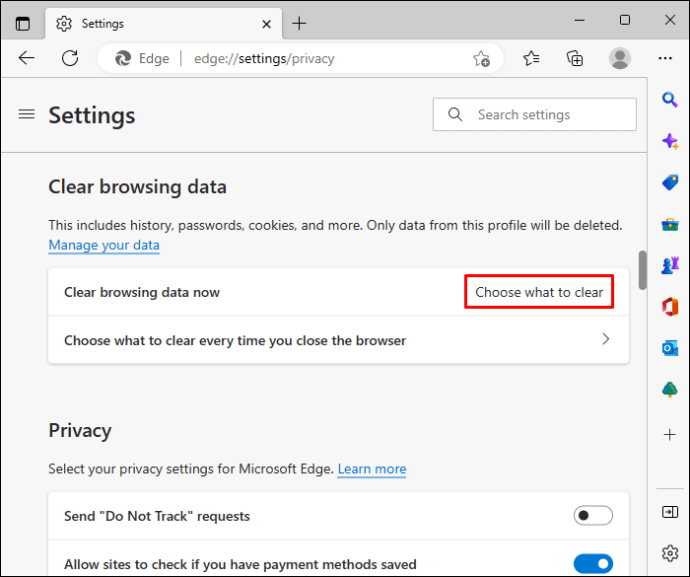
Task: Open the Shopping tag sidebar icon
Action: pyautogui.click(x=670, y=182)
